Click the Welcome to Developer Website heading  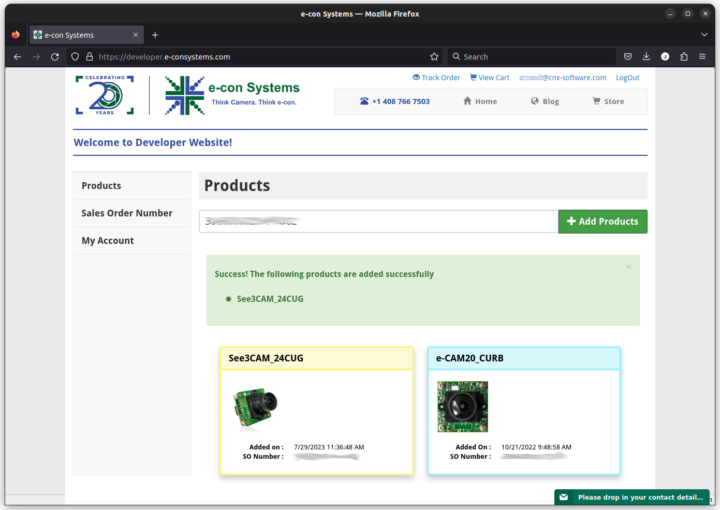coord(153,143)
